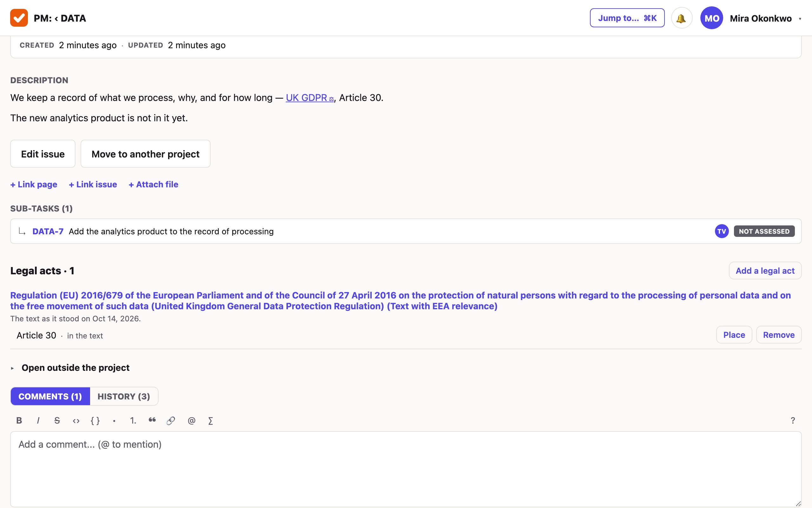Expand Open outside the project

pos(70,368)
